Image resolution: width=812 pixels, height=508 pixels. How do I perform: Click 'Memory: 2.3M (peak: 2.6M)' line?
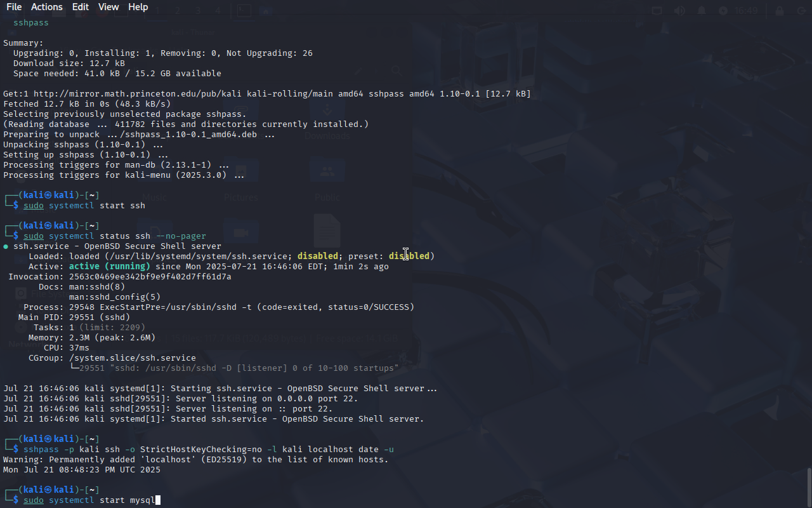pos(92,338)
